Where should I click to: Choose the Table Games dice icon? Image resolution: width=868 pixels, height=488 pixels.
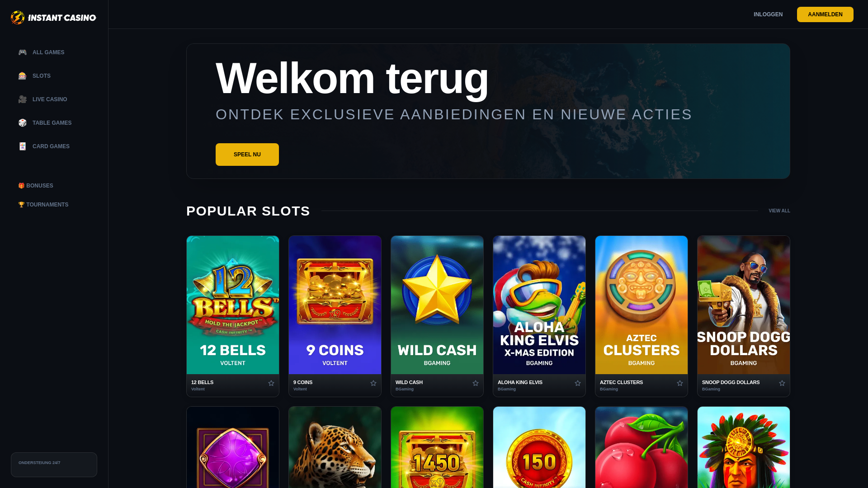click(x=22, y=123)
